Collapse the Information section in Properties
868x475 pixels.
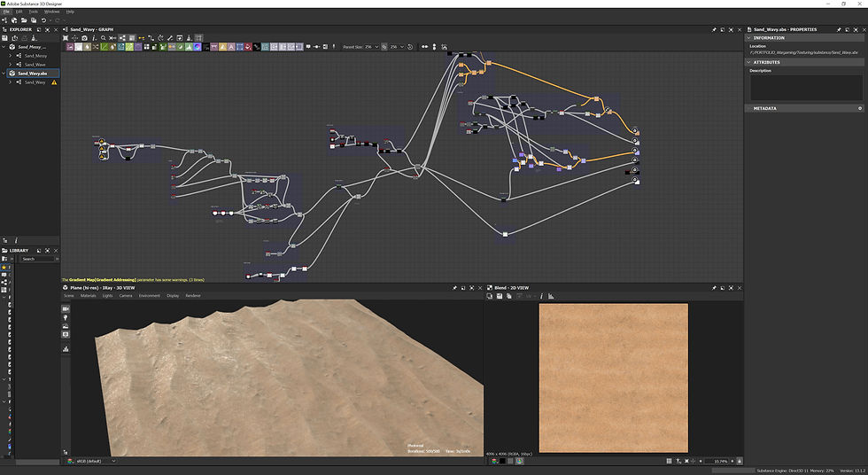(x=749, y=38)
